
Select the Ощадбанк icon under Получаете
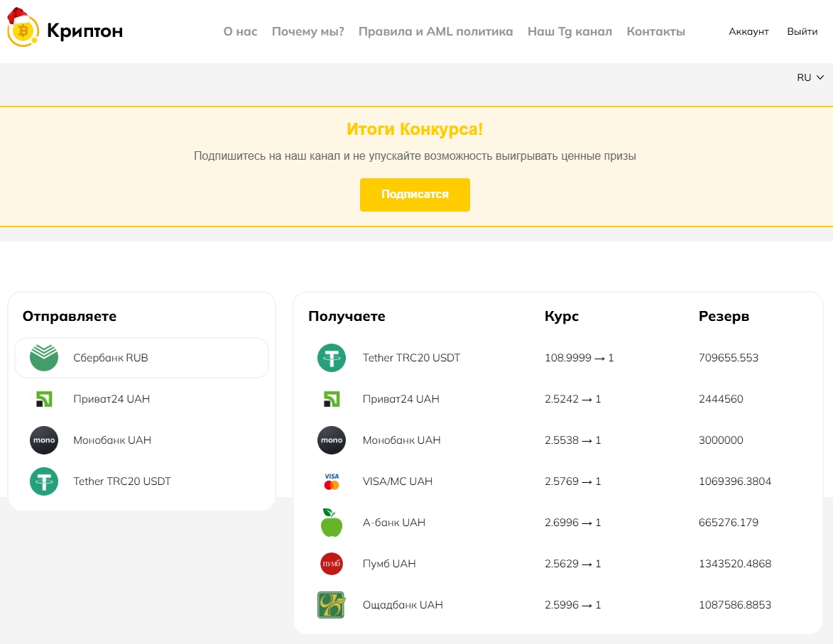(331, 605)
